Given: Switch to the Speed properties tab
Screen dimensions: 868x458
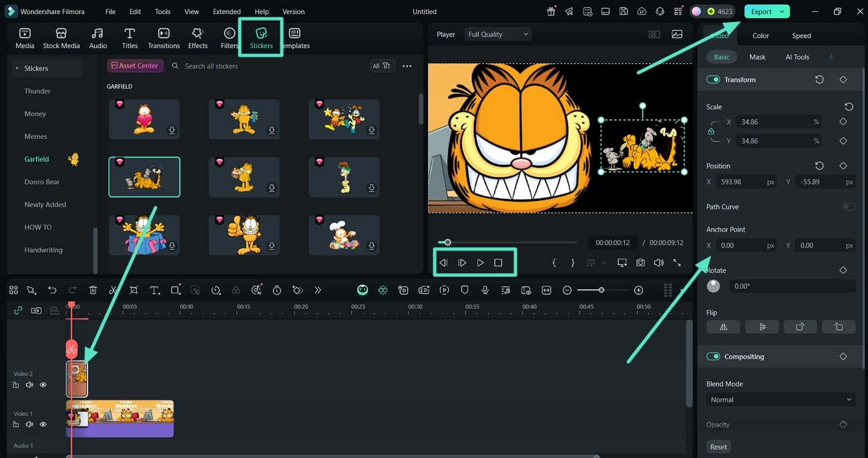Looking at the screenshot, I should 801,35.
